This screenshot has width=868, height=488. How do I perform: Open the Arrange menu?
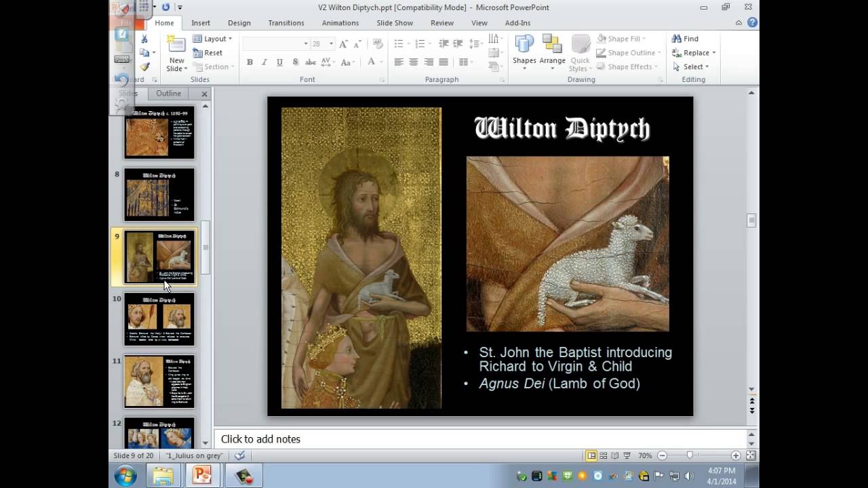pyautogui.click(x=552, y=53)
